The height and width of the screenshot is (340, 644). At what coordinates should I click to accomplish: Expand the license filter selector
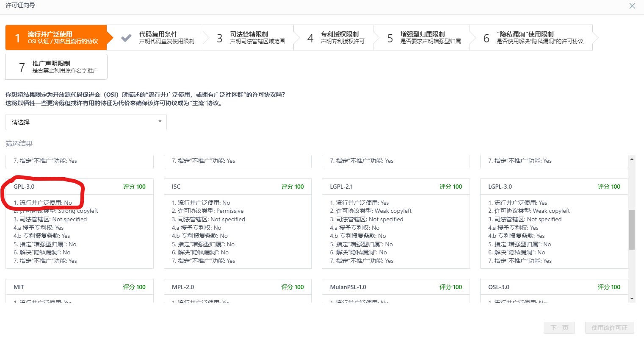pos(86,122)
